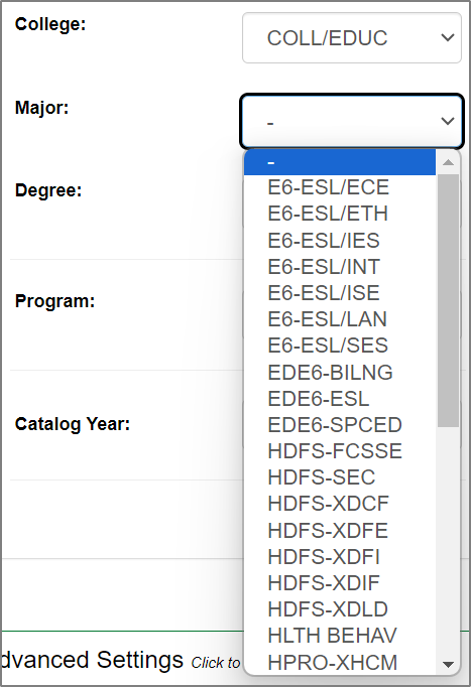Choose HDFS-XDCF from the dropdown list
The image size is (472, 688).
[x=340, y=504]
